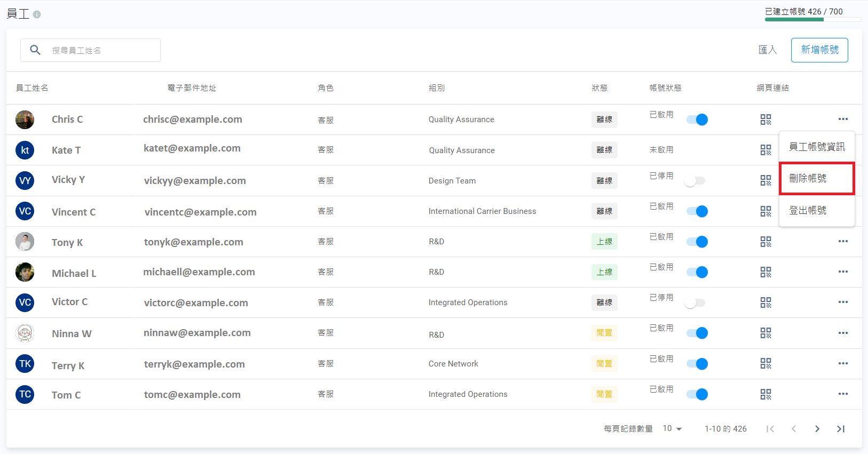Toggle account status switch for Michael L
Viewport: 868px width, 454px height.
coord(697,272)
